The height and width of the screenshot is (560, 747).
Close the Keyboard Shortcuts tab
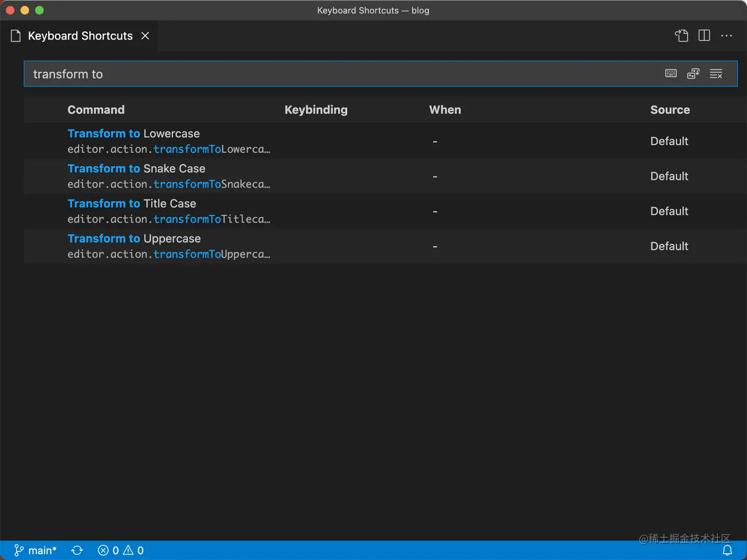coord(146,36)
